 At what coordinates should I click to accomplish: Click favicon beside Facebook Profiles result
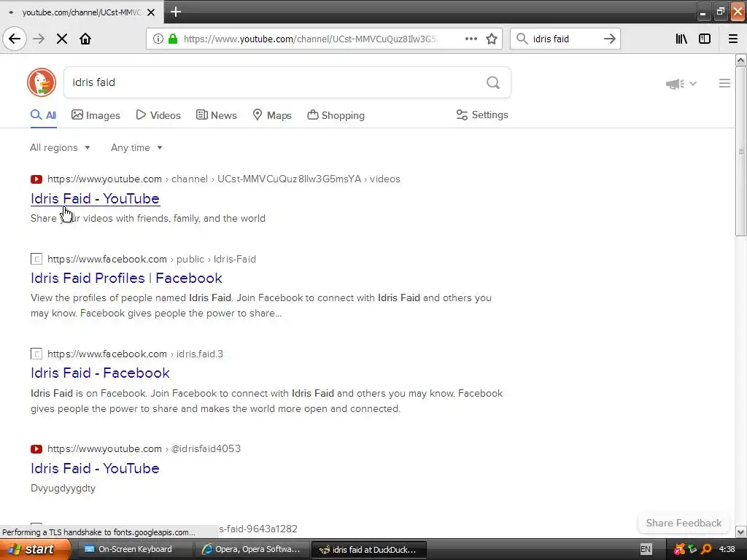[36, 259]
